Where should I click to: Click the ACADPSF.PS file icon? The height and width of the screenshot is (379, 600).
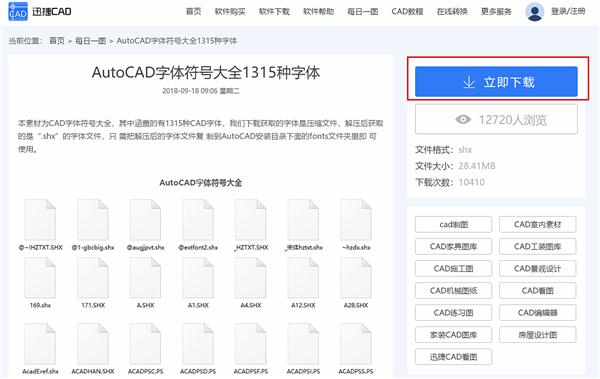(251, 344)
